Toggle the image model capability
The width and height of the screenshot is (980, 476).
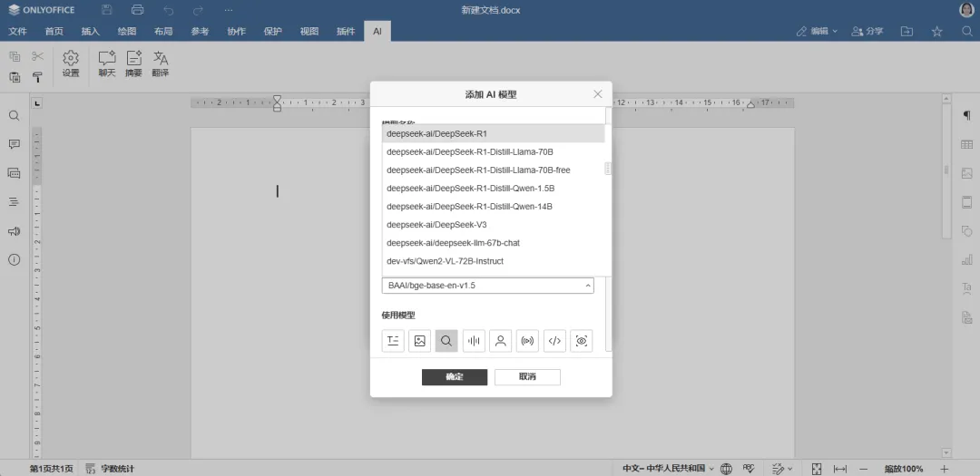tap(420, 341)
